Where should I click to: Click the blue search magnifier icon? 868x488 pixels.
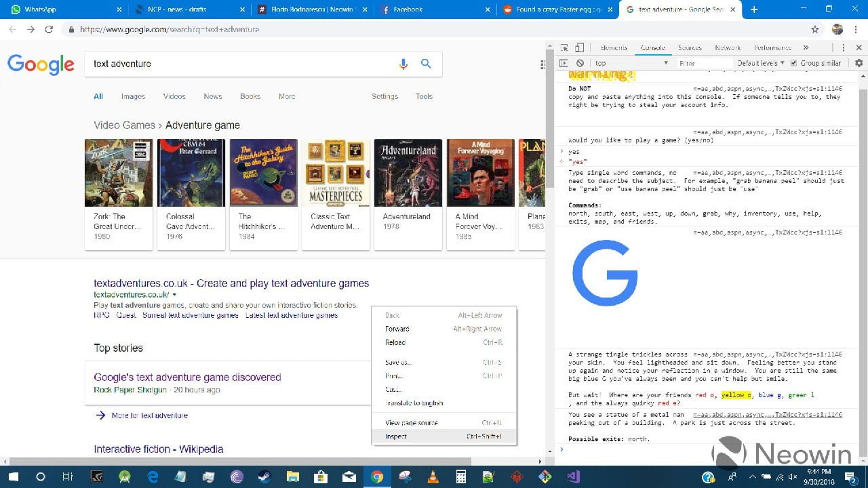(x=426, y=64)
